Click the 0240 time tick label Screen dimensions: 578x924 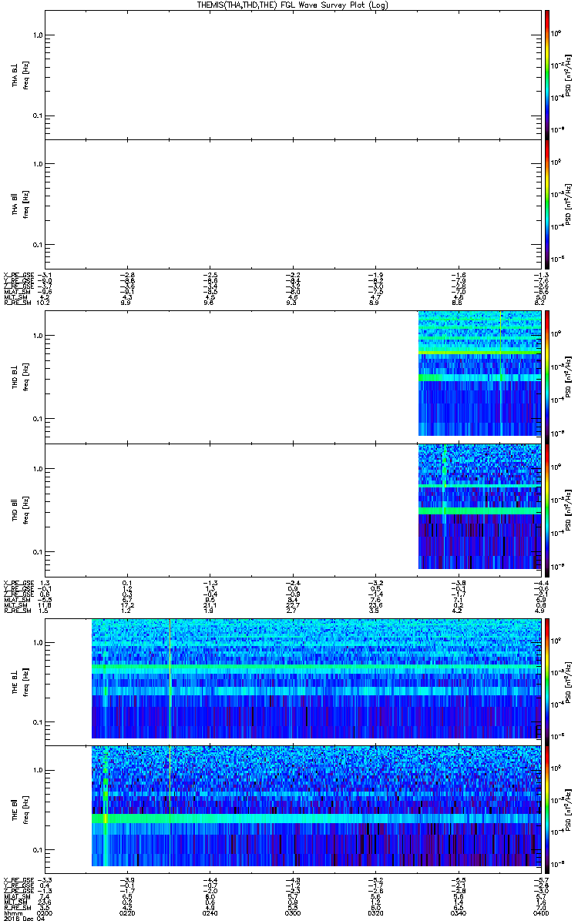tap(210, 912)
